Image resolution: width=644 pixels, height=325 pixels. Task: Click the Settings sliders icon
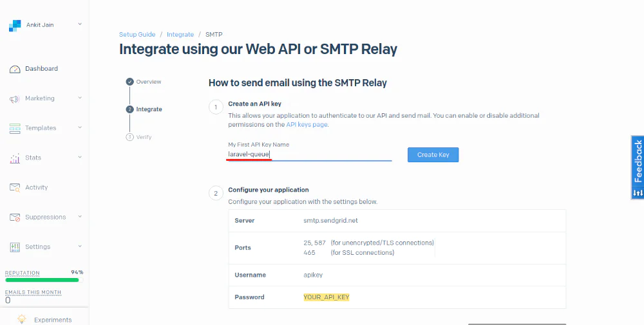coord(15,247)
